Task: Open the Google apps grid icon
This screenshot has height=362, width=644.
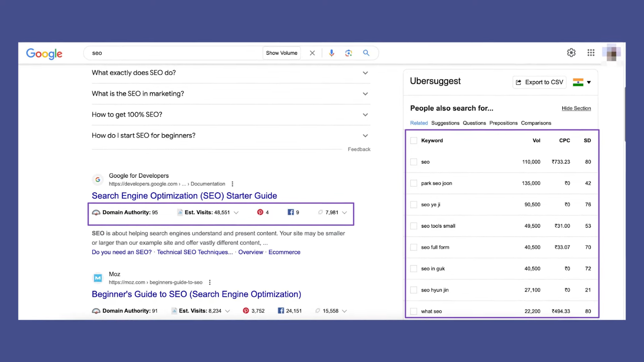Action: click(591, 53)
